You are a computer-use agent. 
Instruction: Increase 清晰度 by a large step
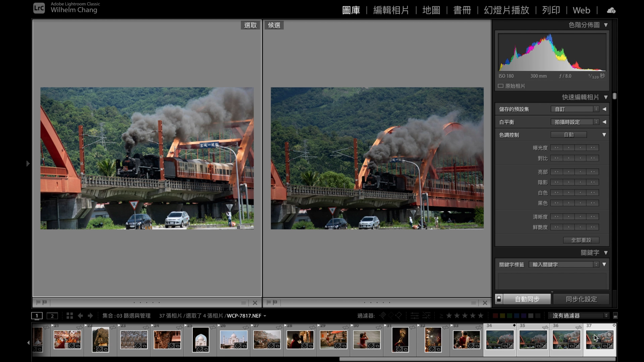[x=593, y=217]
